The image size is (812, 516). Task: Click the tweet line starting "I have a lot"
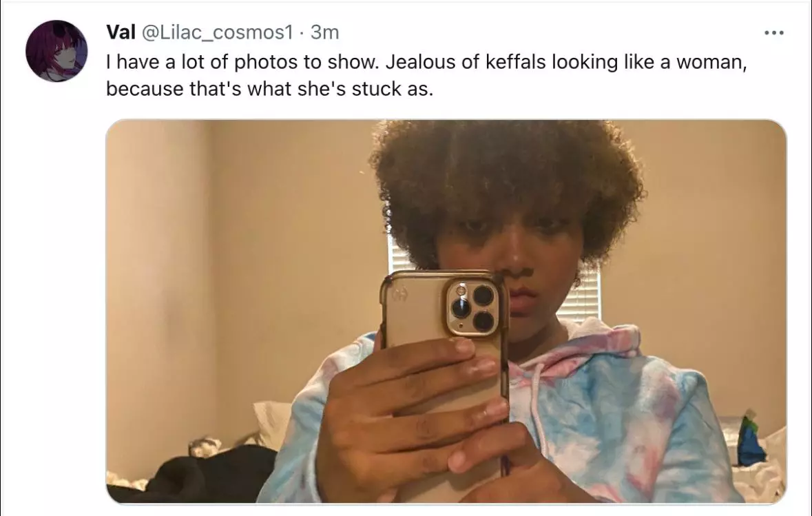point(426,62)
